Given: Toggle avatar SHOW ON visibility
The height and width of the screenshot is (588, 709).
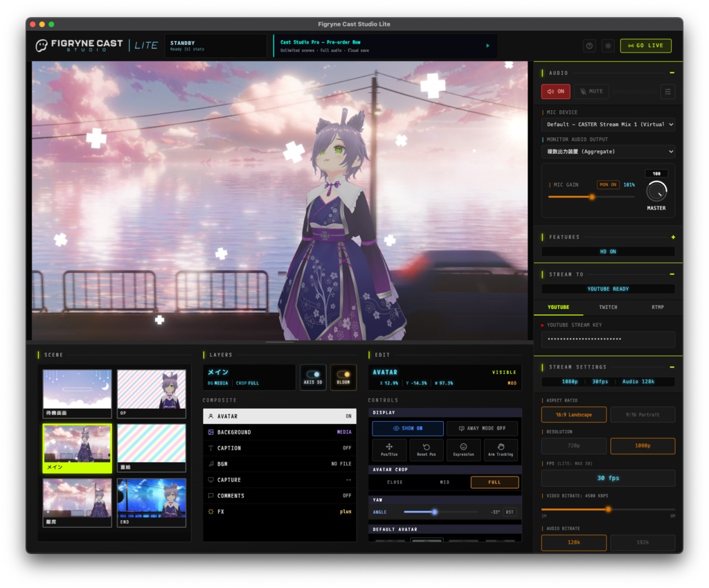Looking at the screenshot, I should coord(408,428).
